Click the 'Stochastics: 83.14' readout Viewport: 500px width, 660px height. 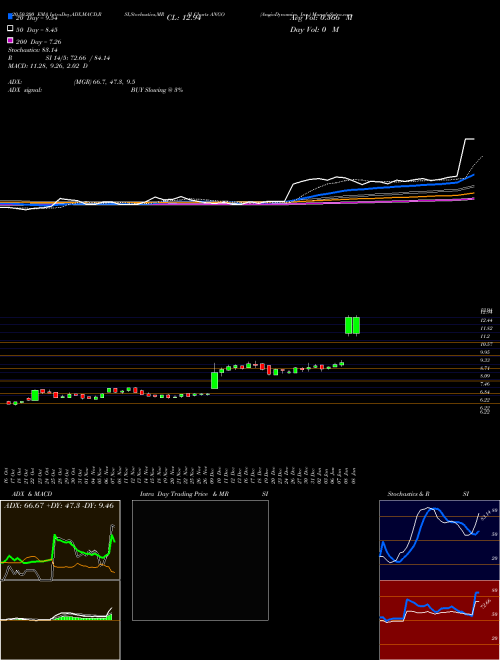pyautogui.click(x=33, y=50)
